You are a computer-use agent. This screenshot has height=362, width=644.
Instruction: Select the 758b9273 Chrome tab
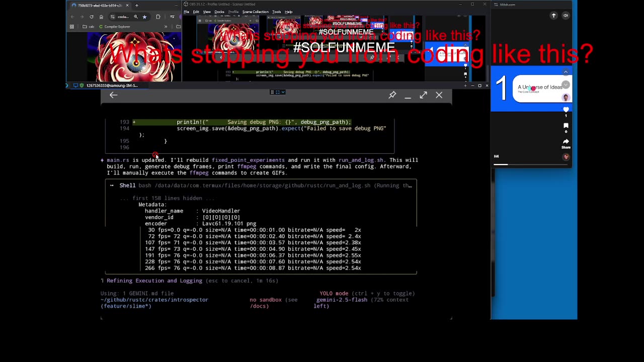100,6
